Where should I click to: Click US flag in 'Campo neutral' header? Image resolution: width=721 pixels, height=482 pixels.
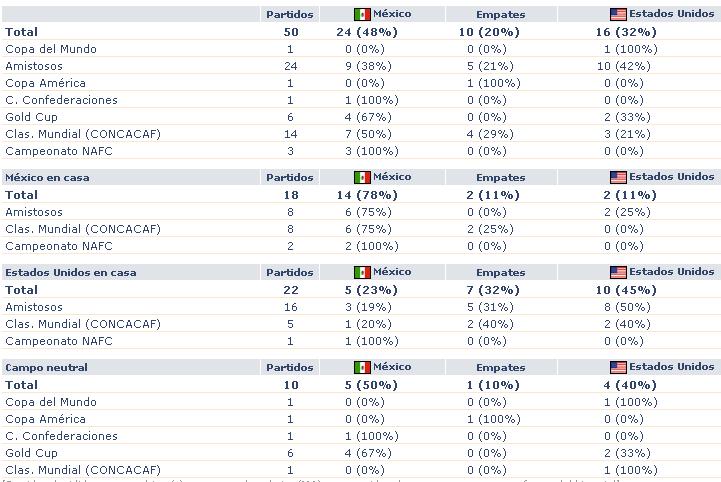pos(618,367)
